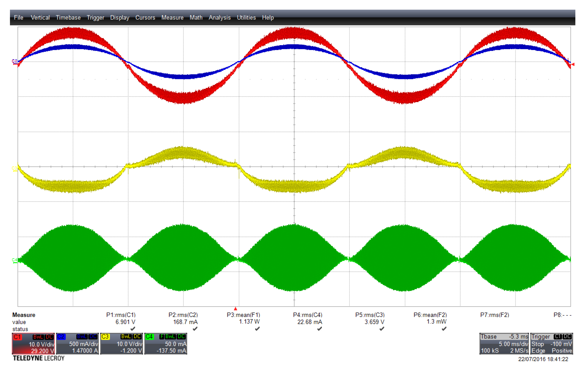The width and height of the screenshot is (588, 372).
Task: Click the P1 rms(C1) status checkmark
Action: click(x=133, y=329)
